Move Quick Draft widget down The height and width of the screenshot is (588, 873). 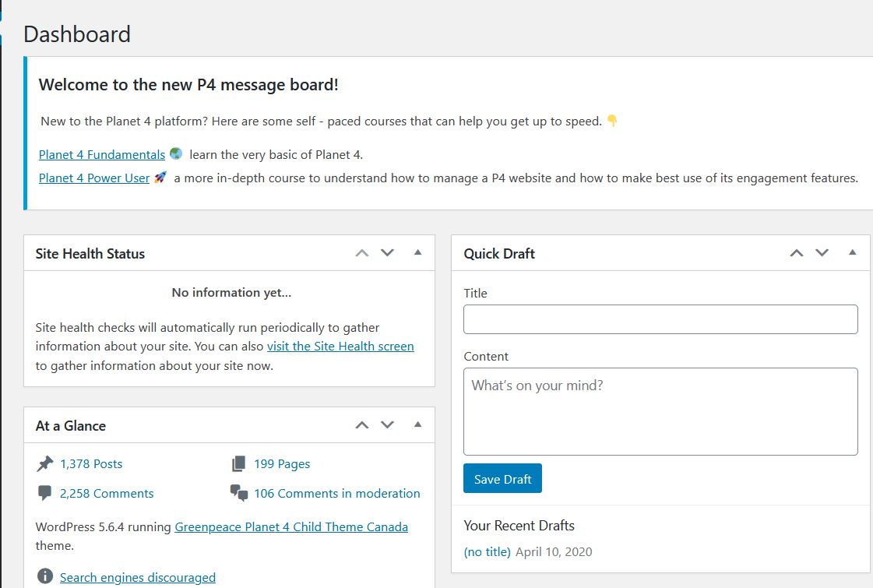click(822, 253)
